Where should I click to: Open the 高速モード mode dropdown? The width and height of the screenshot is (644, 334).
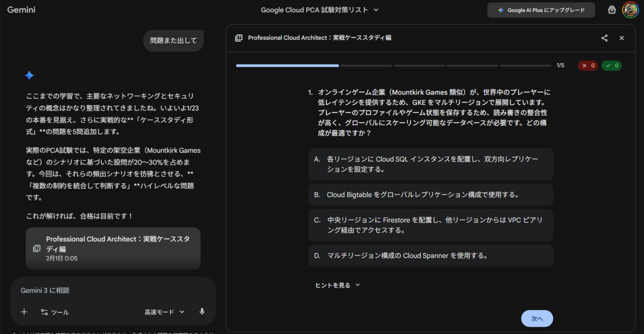(x=164, y=312)
